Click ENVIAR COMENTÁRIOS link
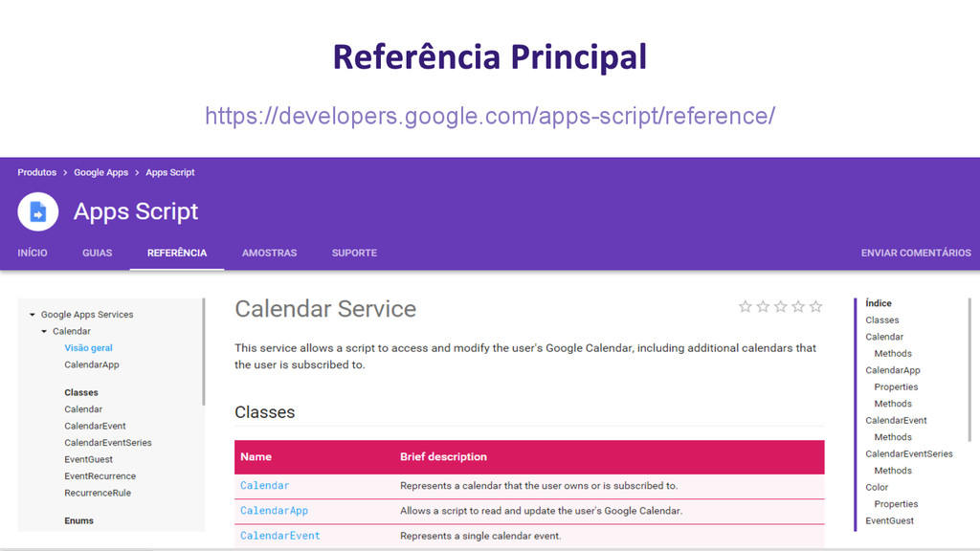 (916, 253)
